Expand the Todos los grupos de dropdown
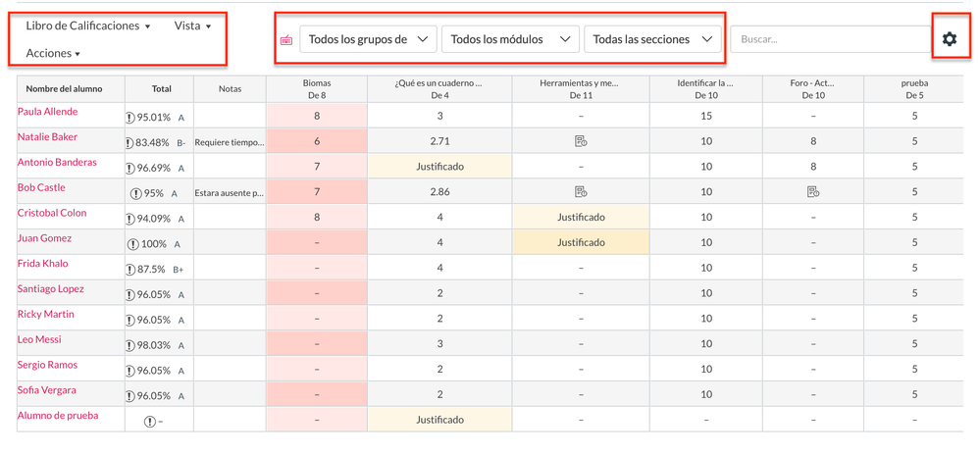980x455 pixels. (368, 39)
